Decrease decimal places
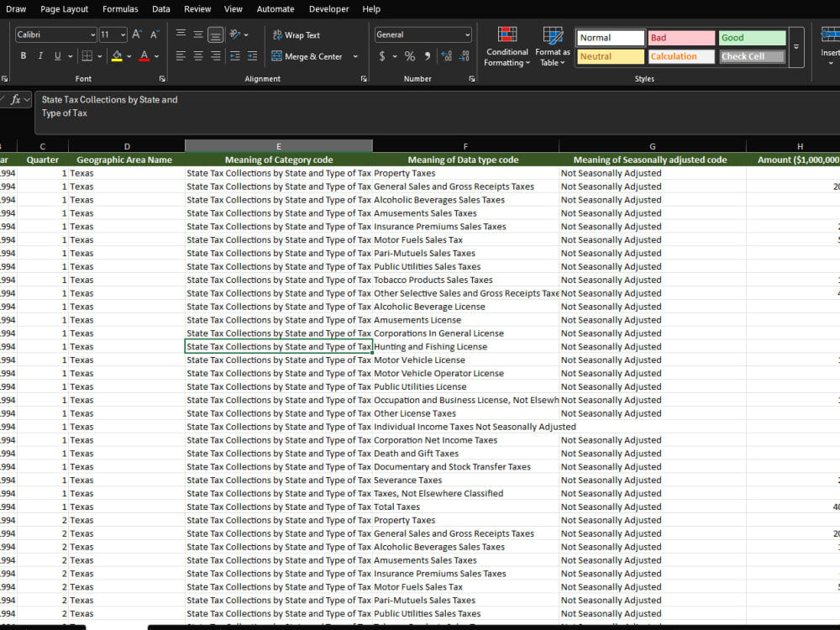The width and height of the screenshot is (840, 630). 465,55
